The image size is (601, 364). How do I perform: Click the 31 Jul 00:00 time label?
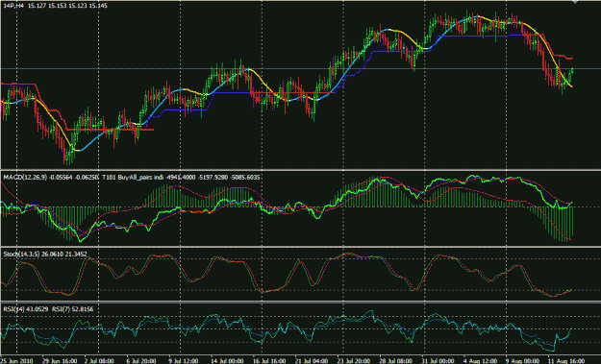pyautogui.click(x=438, y=361)
